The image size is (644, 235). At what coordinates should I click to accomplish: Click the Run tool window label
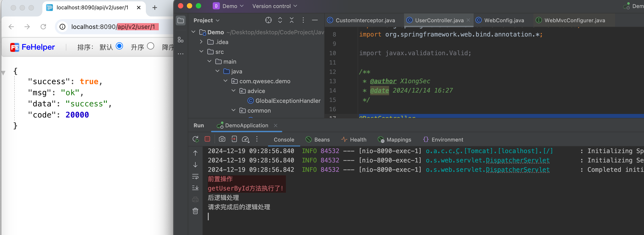[x=198, y=126]
